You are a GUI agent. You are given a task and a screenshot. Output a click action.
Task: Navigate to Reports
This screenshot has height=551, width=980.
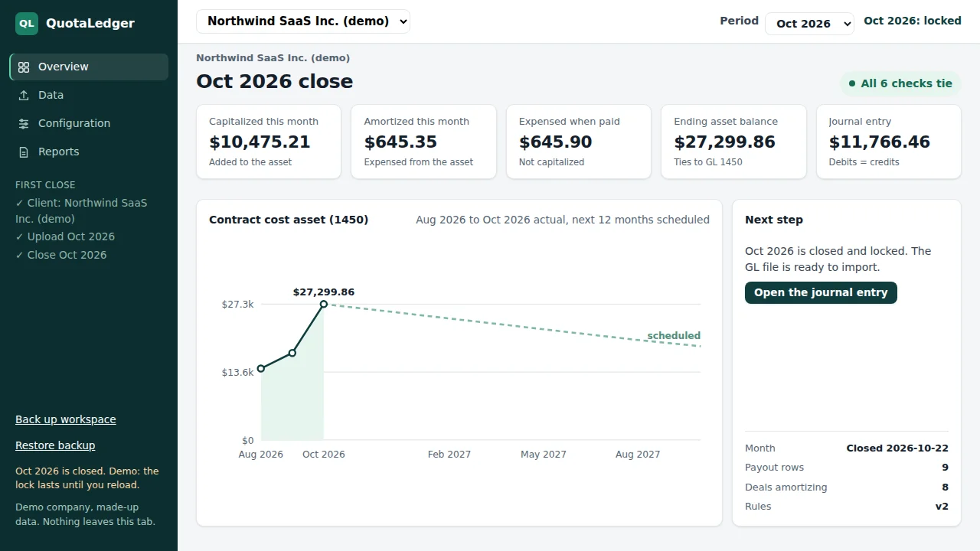[89, 152]
